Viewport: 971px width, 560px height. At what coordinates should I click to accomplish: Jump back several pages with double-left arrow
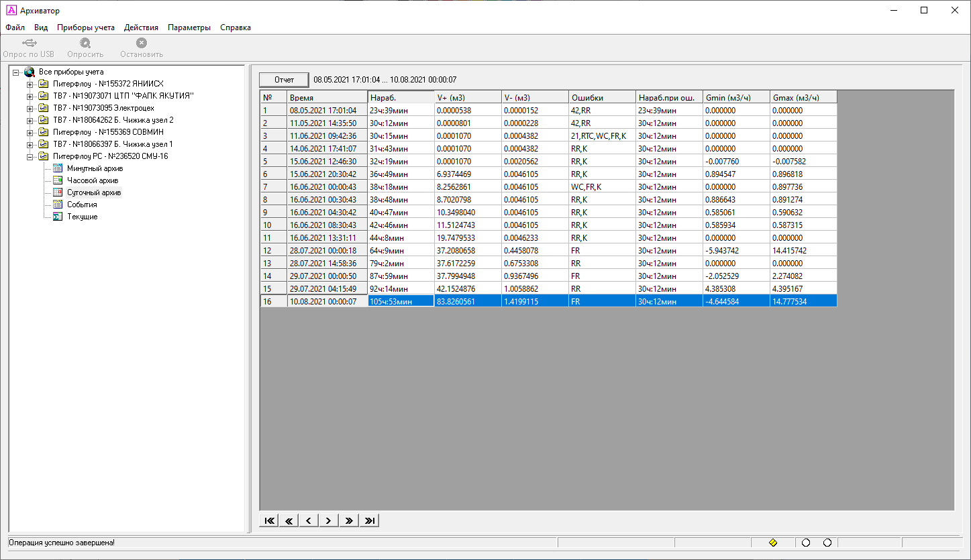point(289,520)
